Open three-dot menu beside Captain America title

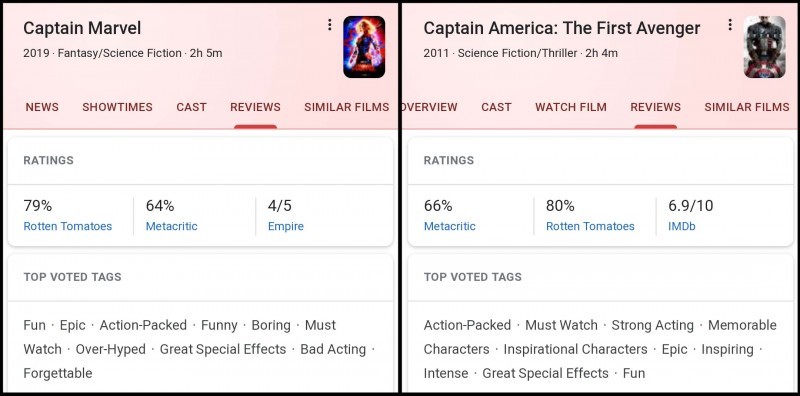[x=730, y=24]
